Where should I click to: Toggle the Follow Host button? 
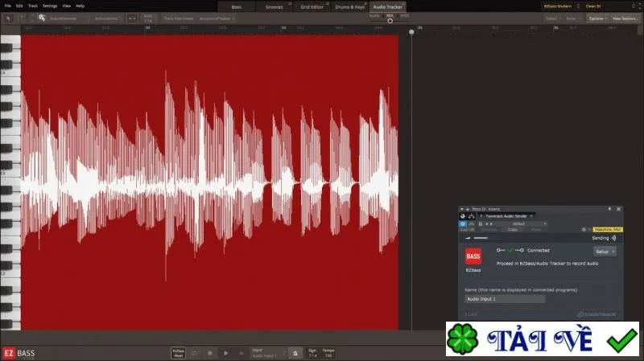coord(178,353)
